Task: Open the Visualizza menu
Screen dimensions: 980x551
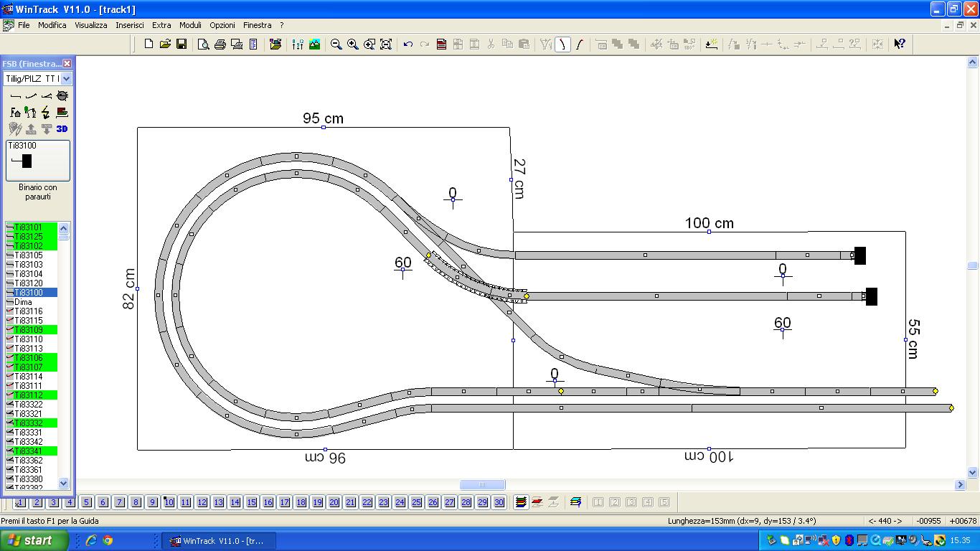Action: [x=91, y=25]
